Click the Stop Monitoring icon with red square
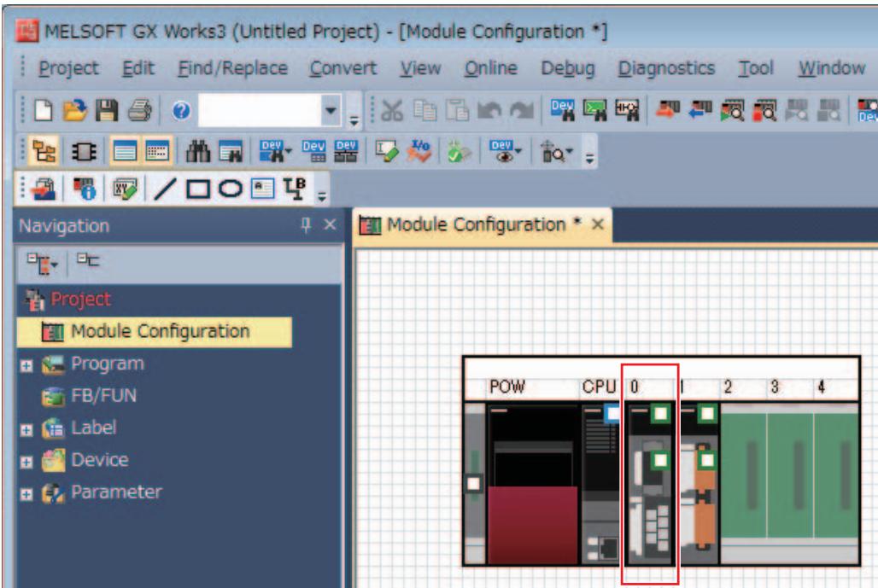The height and width of the screenshot is (588, 878). [765, 110]
